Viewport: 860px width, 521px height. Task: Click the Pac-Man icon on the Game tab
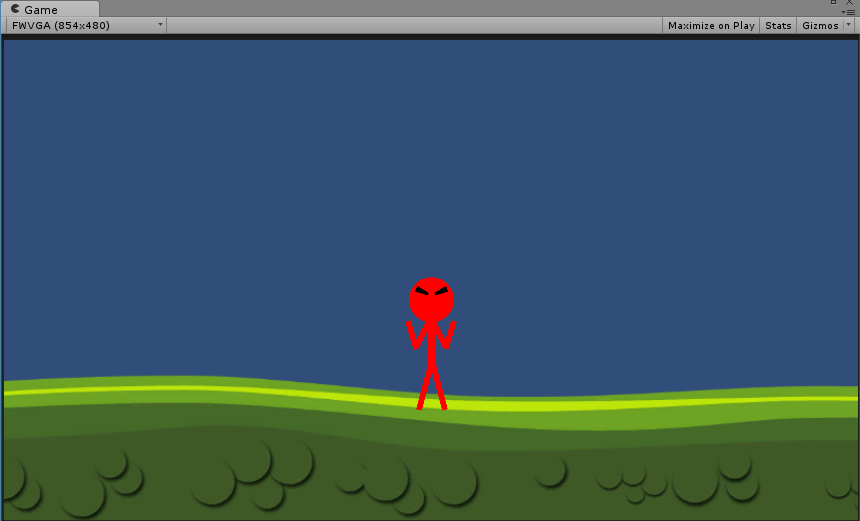(x=15, y=9)
